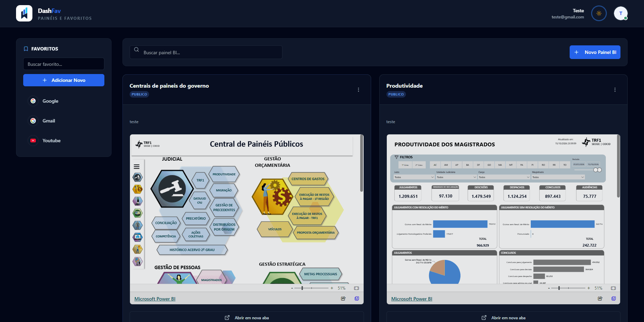Viewport: 644px width, 322px height.
Task: Click zoom-in plus in Produtividade report
Action: [x=589, y=288]
